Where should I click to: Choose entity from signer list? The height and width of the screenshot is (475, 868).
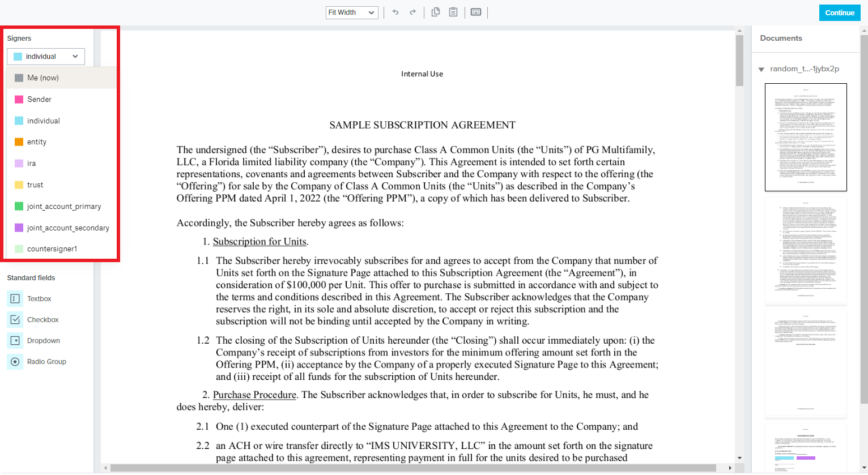pos(61,142)
